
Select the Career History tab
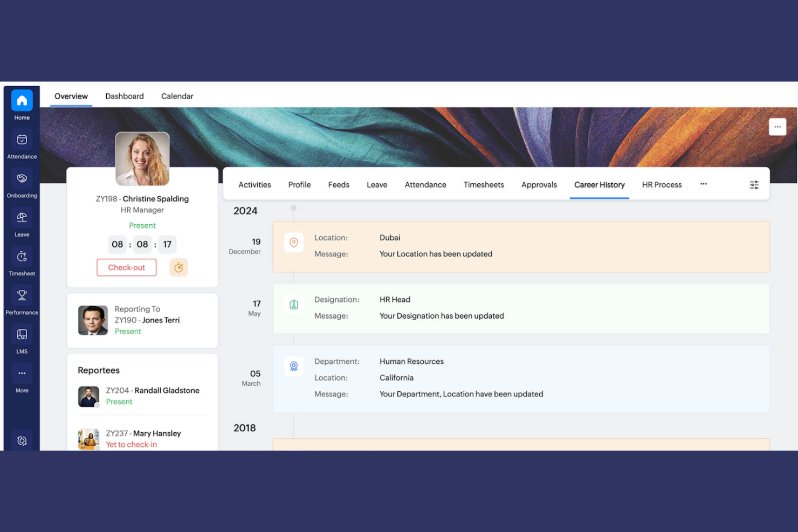(599, 184)
